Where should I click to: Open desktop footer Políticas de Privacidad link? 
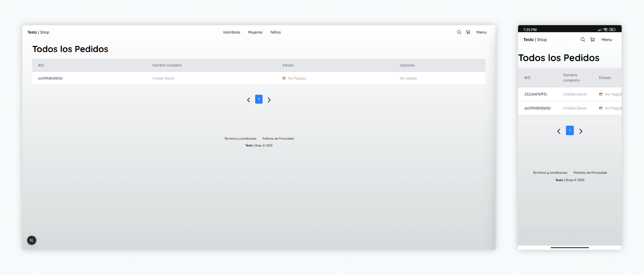coord(278,139)
